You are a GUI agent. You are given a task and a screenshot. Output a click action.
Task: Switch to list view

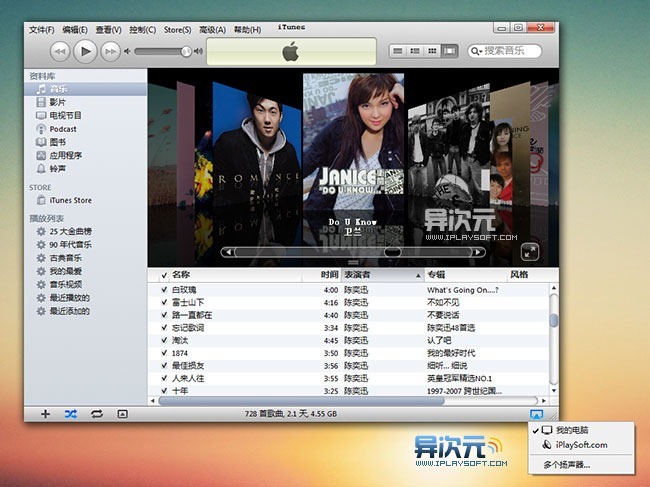(398, 51)
